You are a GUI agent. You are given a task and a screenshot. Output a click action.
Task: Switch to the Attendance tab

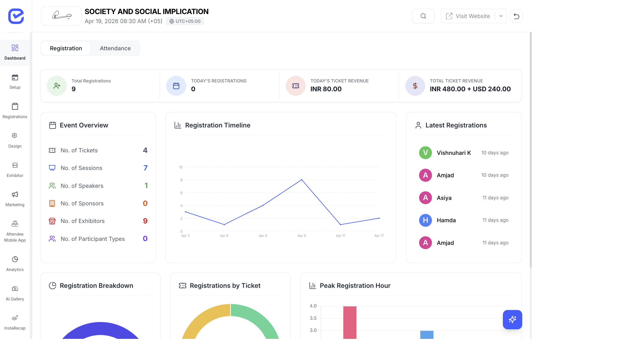pos(115,48)
